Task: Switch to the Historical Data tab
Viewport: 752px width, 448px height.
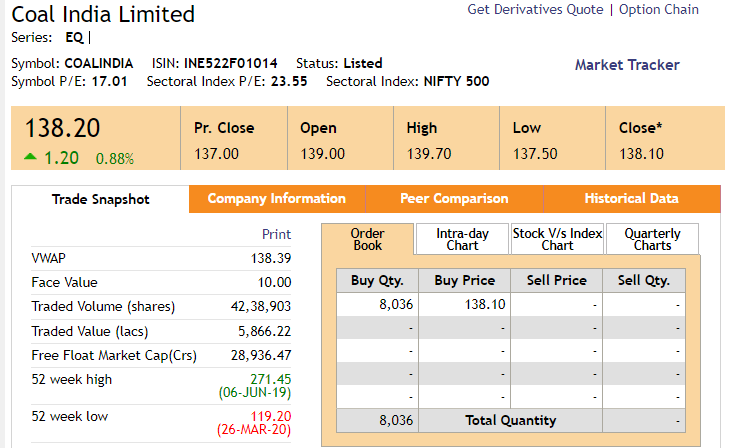Action: tap(631, 199)
